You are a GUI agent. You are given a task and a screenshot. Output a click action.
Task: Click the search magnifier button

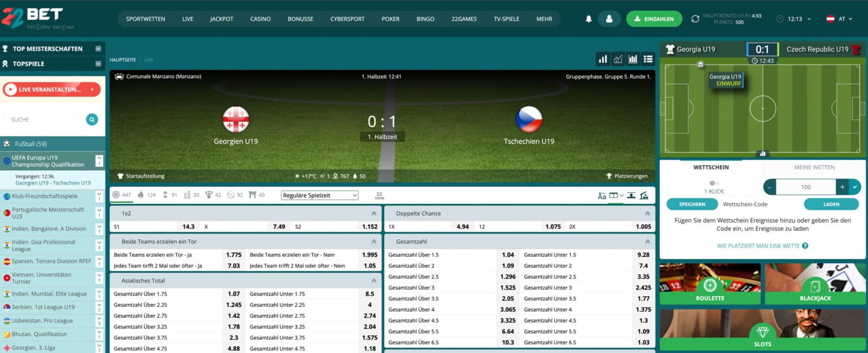pyautogui.click(x=92, y=119)
